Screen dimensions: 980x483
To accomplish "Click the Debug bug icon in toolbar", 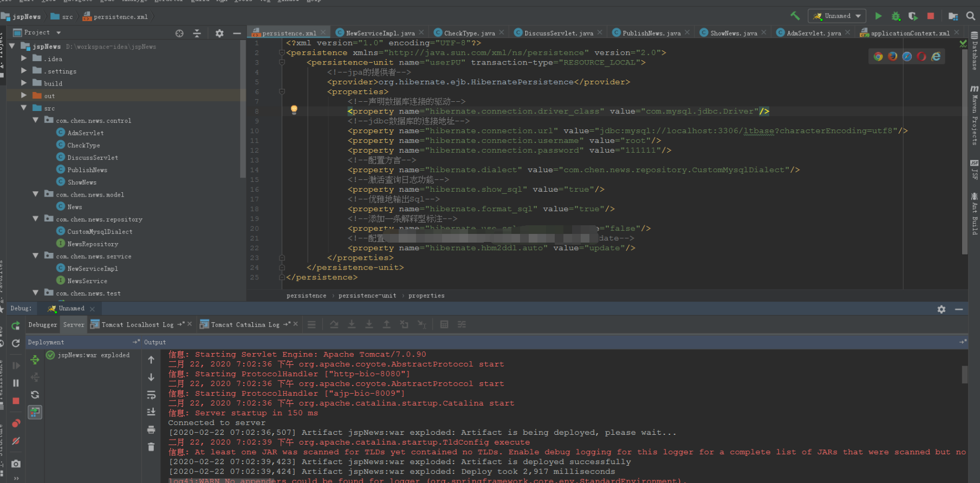I will point(895,16).
